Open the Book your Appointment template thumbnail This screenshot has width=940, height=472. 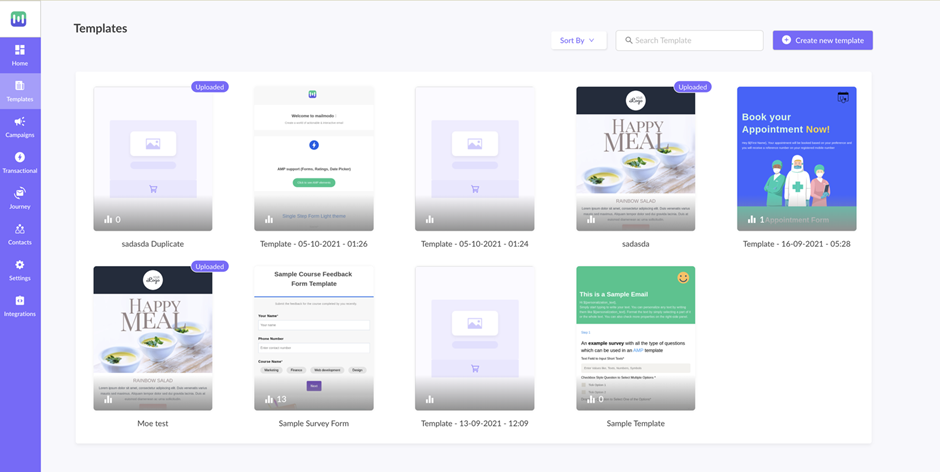click(797, 158)
